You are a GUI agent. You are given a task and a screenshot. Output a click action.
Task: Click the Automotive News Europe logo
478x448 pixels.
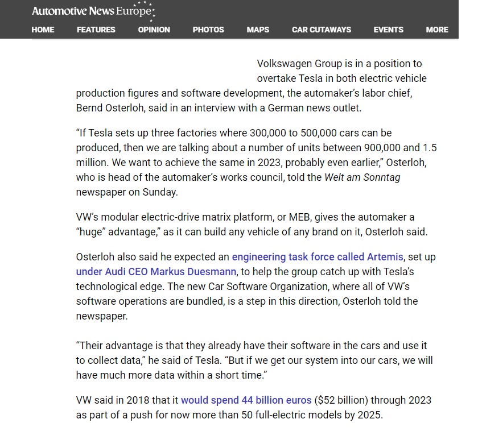[93, 11]
